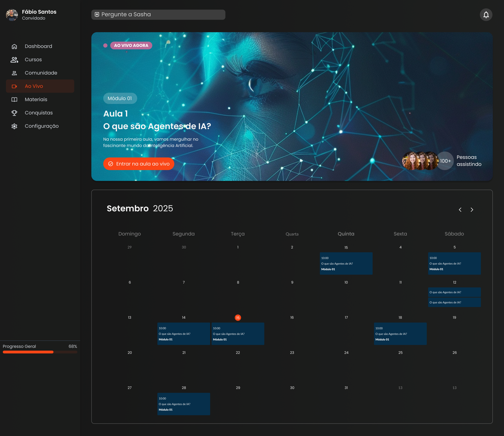Click the Comunidade sidebar icon
504x436 pixels.
[14, 73]
